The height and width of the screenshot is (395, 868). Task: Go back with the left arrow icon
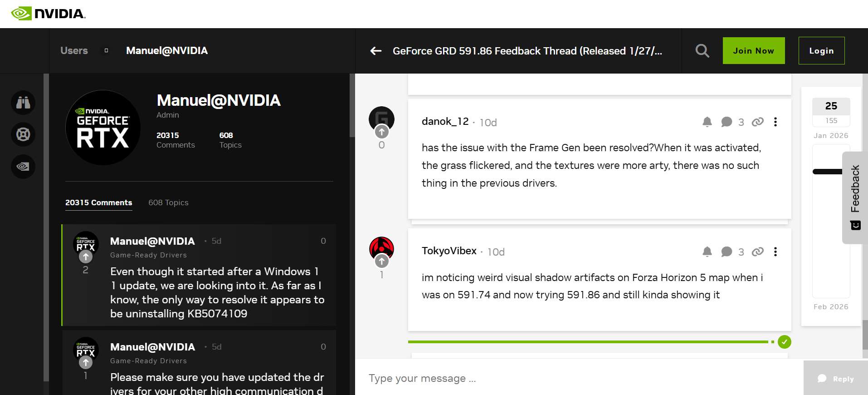point(376,51)
